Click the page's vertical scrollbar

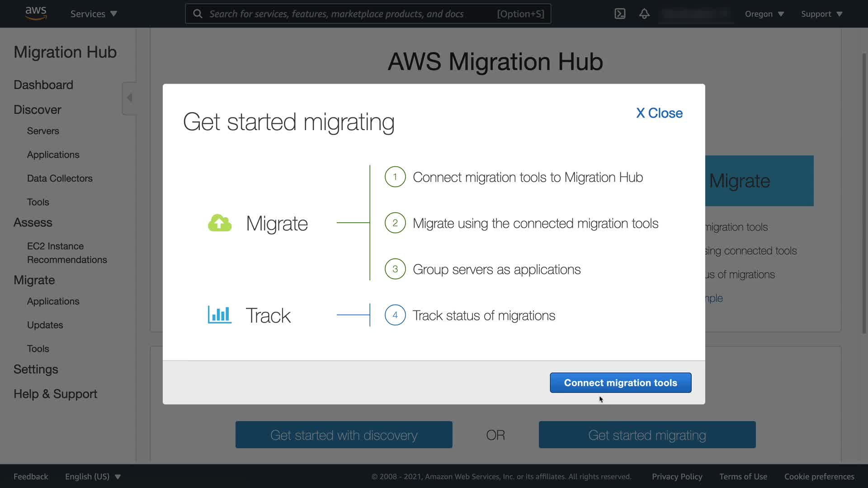pyautogui.click(x=864, y=194)
